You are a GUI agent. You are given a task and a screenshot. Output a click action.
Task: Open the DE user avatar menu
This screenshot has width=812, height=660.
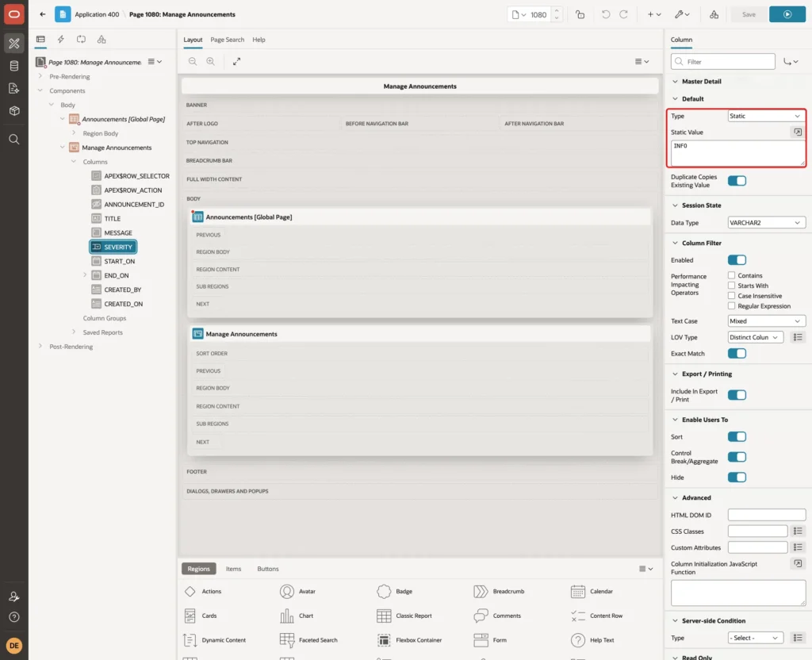[14, 646]
